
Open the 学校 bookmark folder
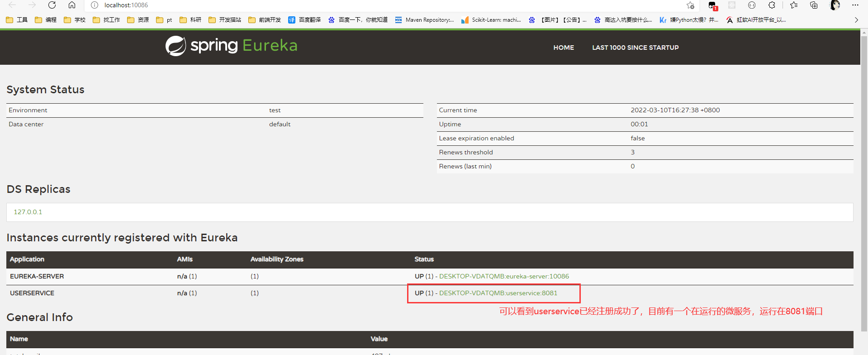tap(75, 20)
